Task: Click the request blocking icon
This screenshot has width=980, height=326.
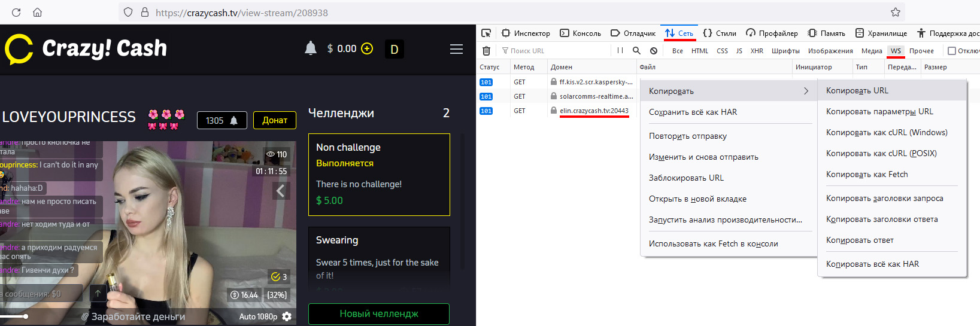Action: (x=654, y=51)
